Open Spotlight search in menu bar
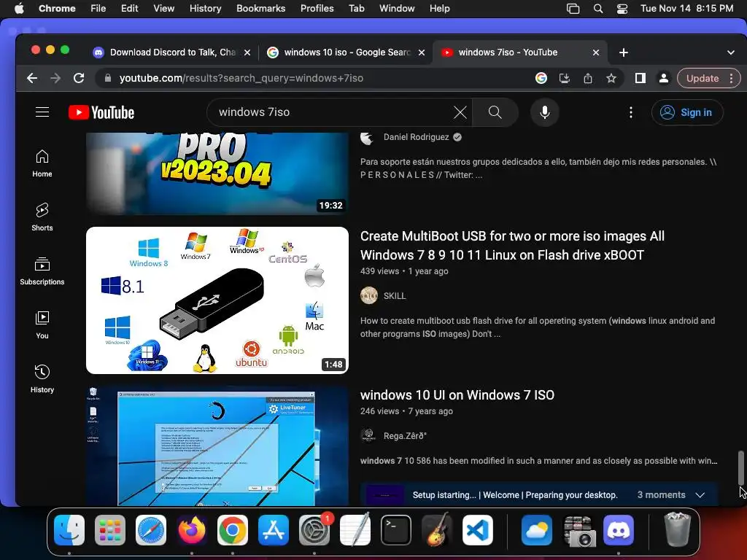Image resolution: width=747 pixels, height=560 pixels. point(598,9)
